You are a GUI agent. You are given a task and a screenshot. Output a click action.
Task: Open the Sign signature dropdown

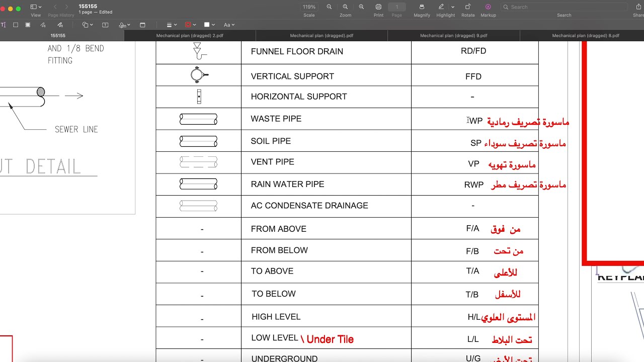[x=124, y=25]
